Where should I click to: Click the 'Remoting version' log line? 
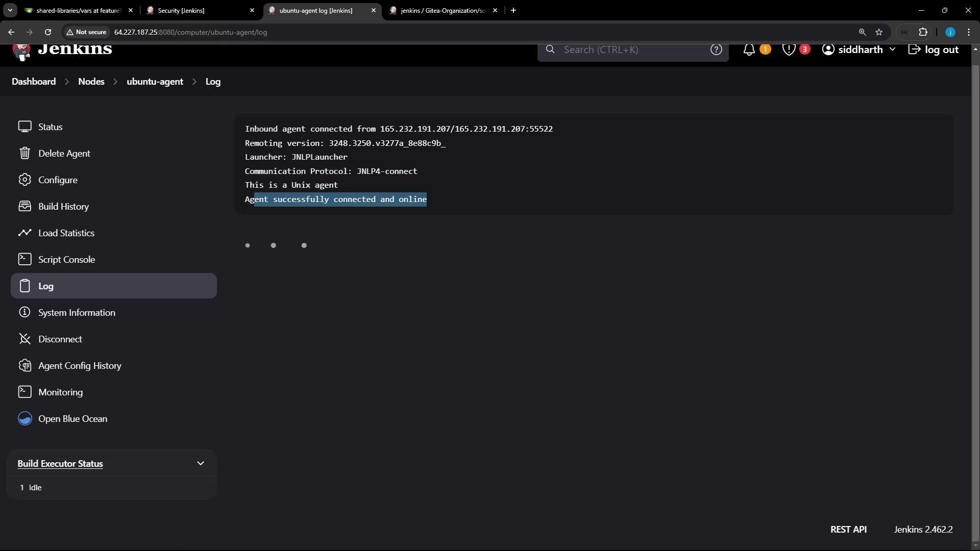pyautogui.click(x=345, y=143)
